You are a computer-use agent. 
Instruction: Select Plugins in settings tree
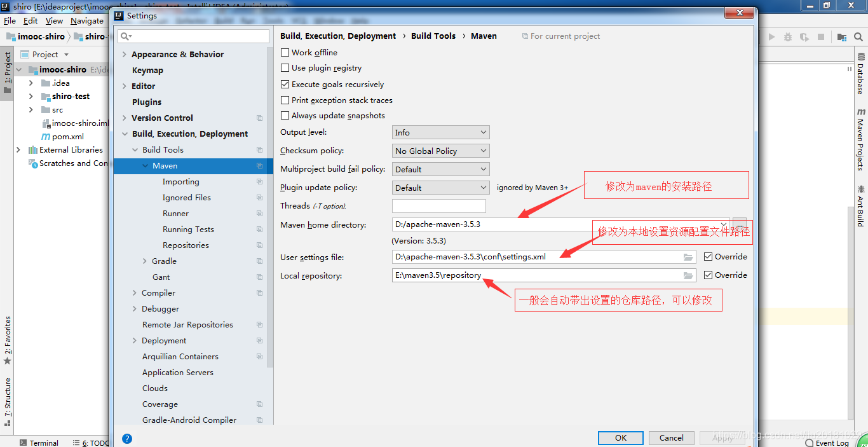click(147, 102)
